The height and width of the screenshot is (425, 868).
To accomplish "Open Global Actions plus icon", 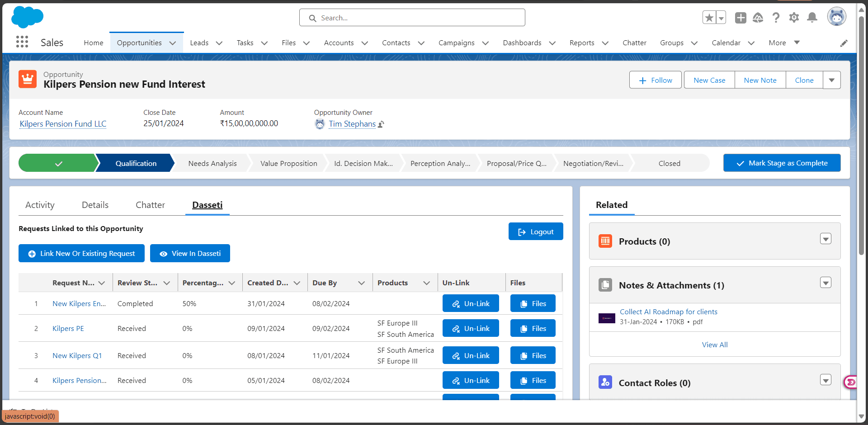I will click(x=741, y=18).
